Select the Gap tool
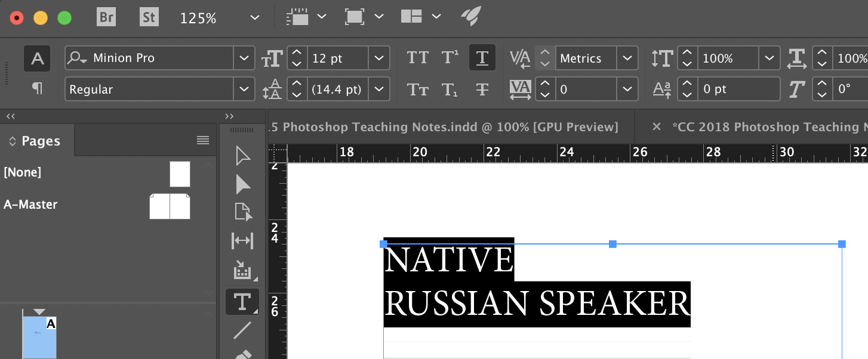This screenshot has height=359, width=868. click(x=242, y=240)
